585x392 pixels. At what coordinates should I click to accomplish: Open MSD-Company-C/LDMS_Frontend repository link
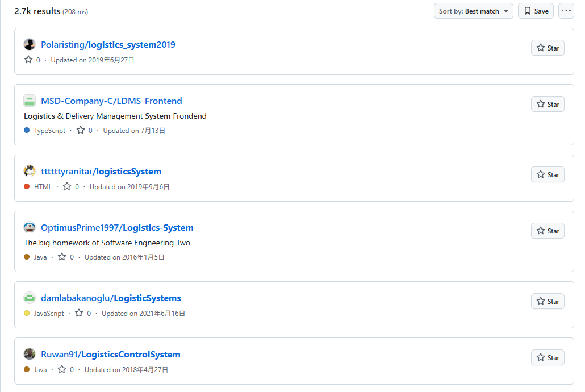111,101
